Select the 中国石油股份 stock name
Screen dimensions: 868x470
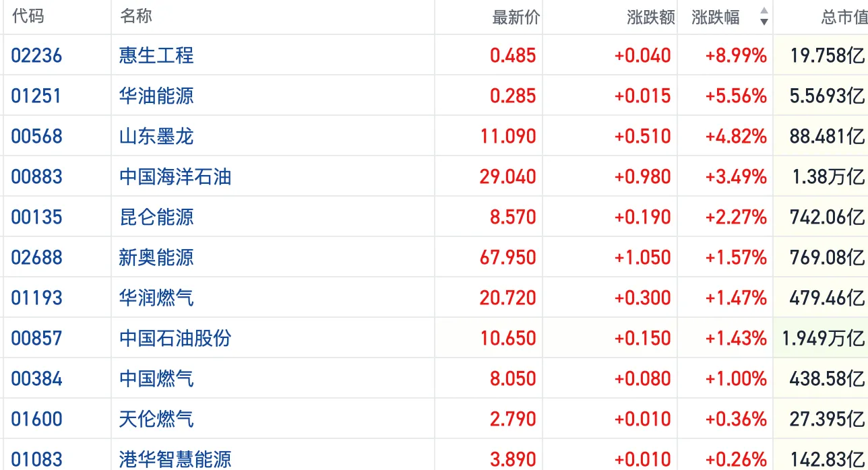coord(175,338)
